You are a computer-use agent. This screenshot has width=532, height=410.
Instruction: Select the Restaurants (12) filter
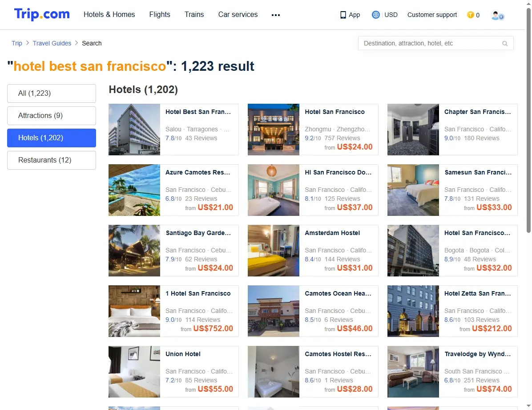click(x=52, y=160)
